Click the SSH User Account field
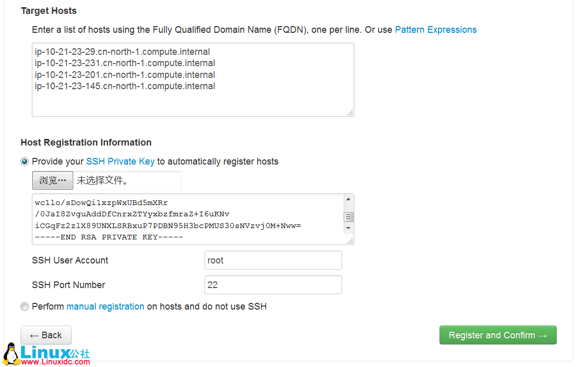 pos(273,260)
